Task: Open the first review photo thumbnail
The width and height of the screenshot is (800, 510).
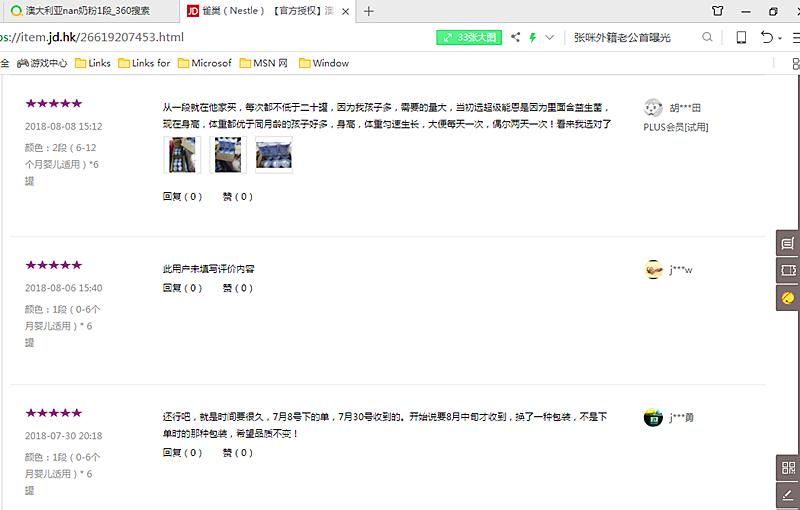Action: 181,155
